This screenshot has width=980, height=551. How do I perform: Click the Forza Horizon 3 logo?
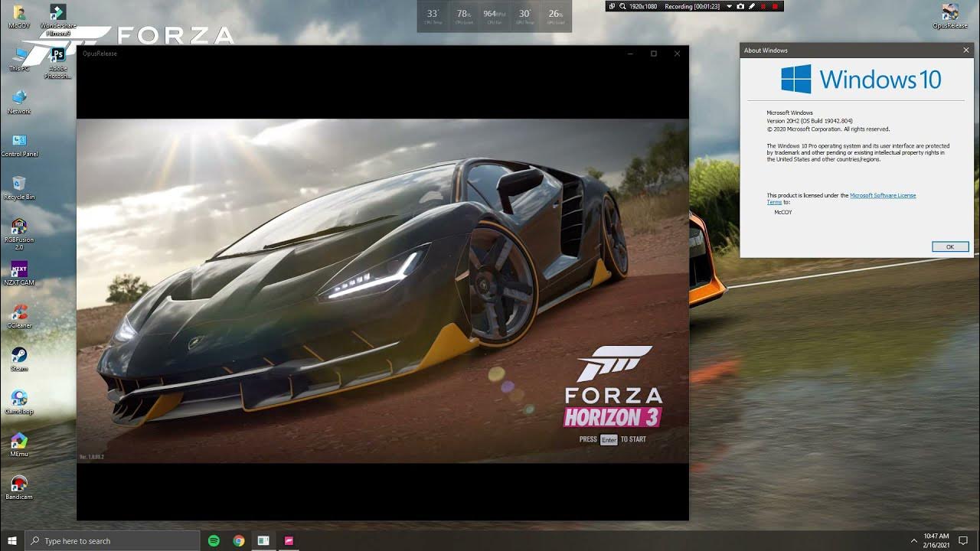(x=612, y=386)
